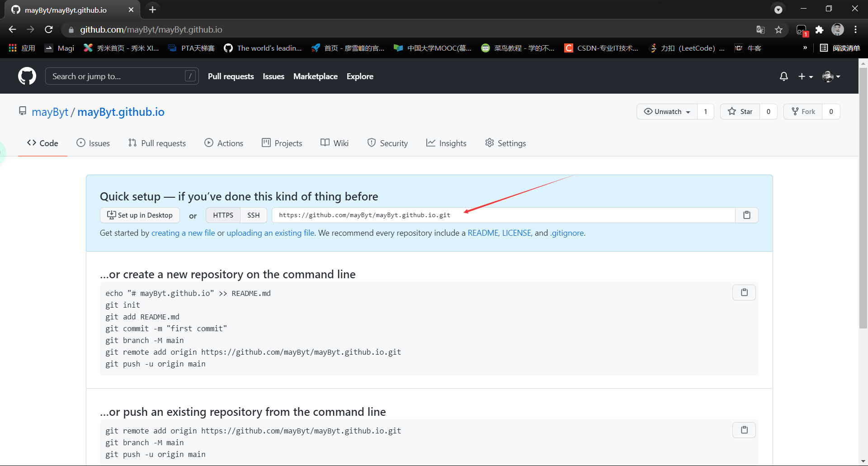Go to Explore
The image size is (868, 466).
click(x=360, y=76)
